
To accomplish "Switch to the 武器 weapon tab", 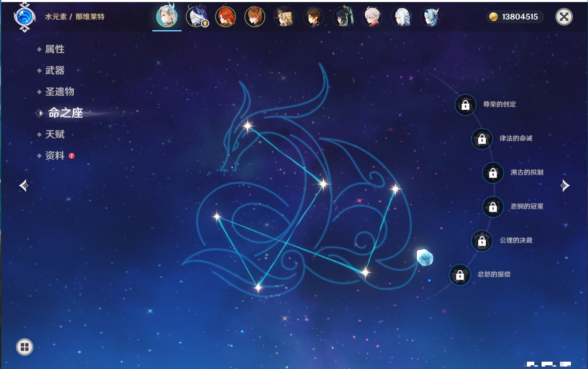I will point(55,71).
